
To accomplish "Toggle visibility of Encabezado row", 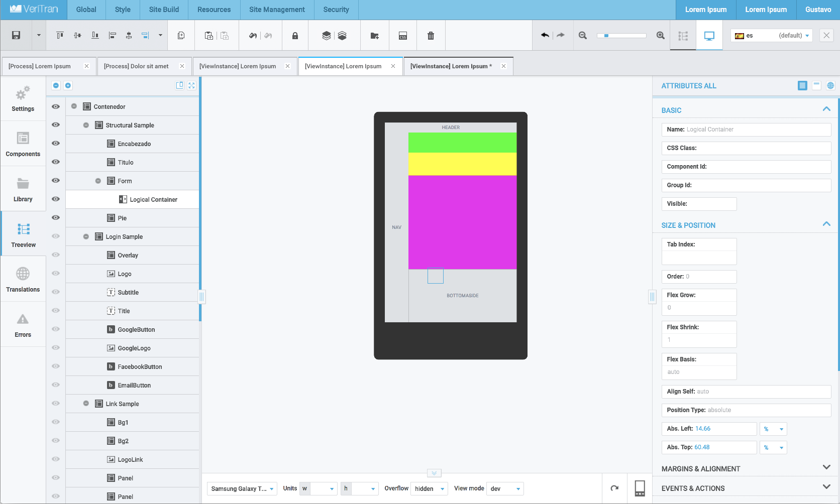I will tap(56, 144).
